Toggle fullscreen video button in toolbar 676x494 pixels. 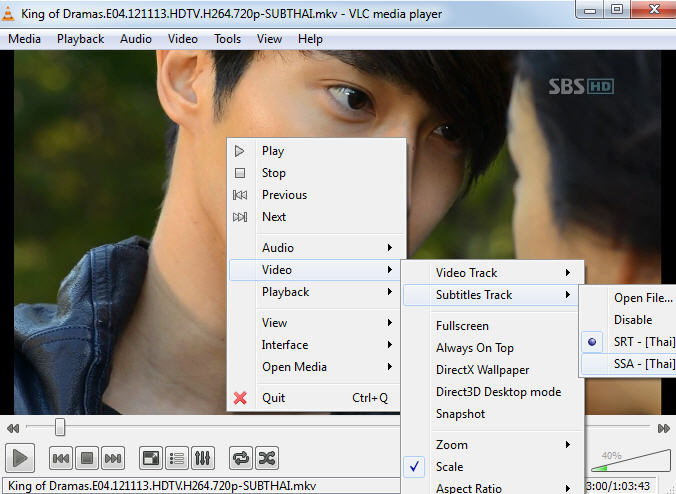click(x=151, y=458)
